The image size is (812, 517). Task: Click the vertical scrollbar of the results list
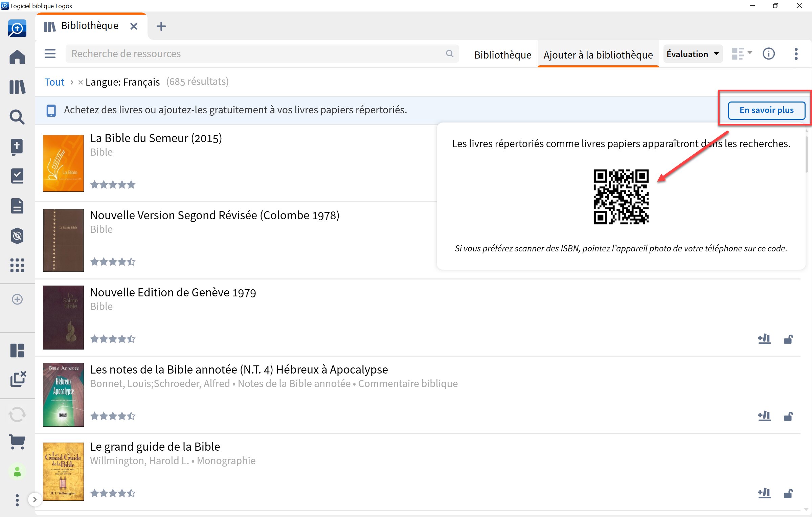(x=808, y=154)
